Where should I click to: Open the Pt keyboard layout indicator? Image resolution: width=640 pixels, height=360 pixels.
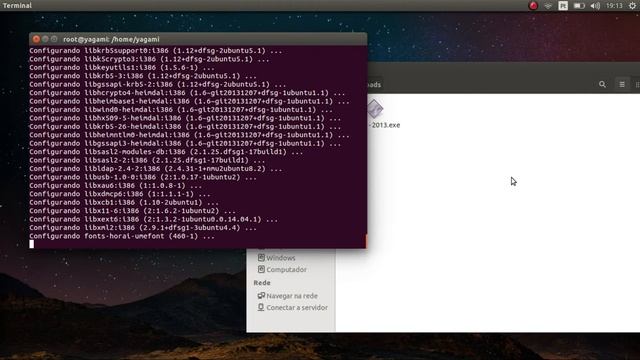(563, 6)
